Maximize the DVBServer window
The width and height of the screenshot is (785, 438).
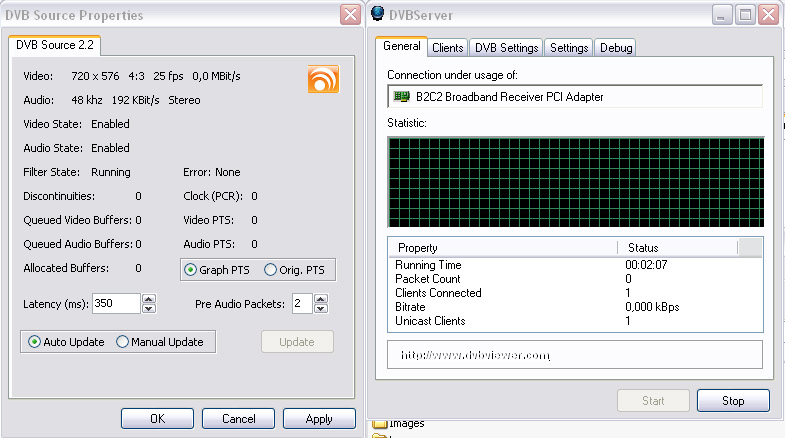point(745,15)
